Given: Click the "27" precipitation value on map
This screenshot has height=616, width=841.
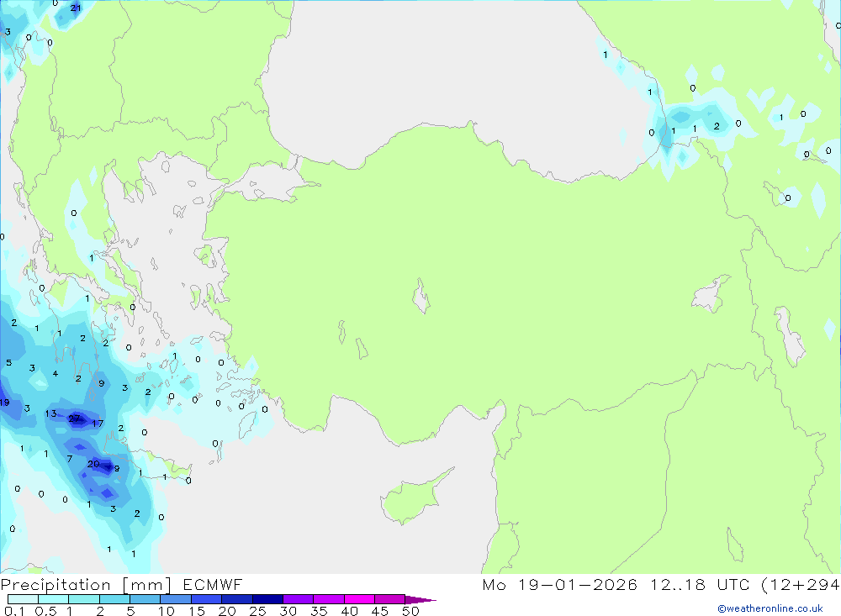Looking at the screenshot, I should coord(74,419).
